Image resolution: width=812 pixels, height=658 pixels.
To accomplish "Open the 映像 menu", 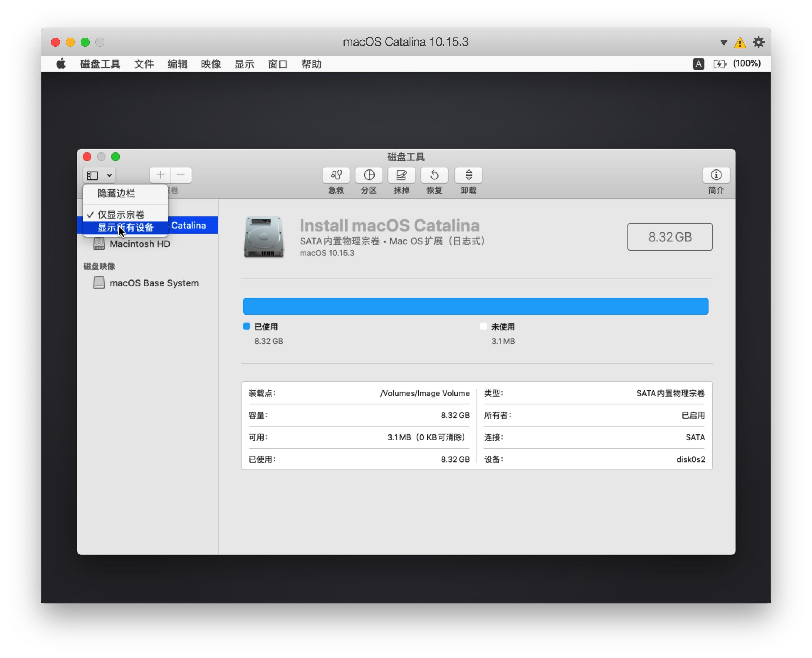I will 211,64.
